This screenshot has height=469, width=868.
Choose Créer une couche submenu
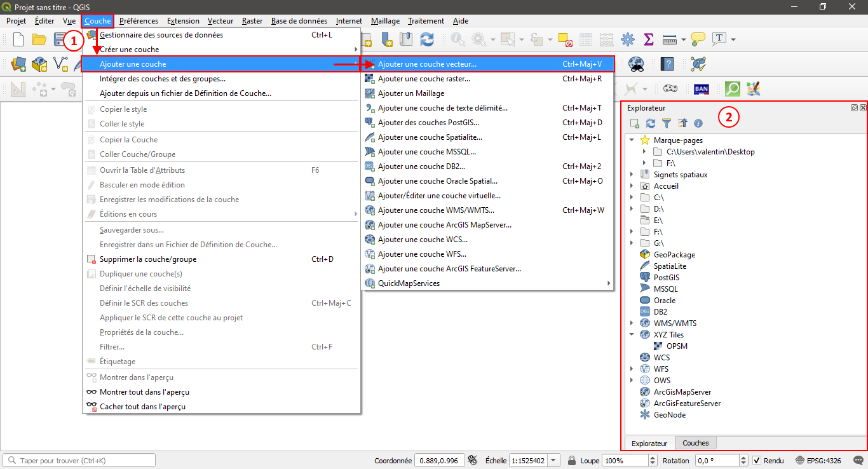point(221,50)
